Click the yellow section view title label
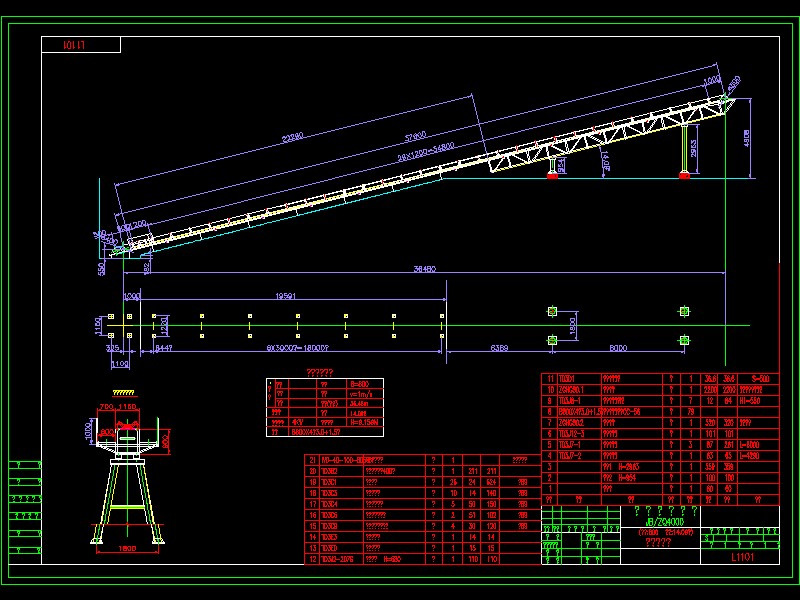 tap(123, 392)
